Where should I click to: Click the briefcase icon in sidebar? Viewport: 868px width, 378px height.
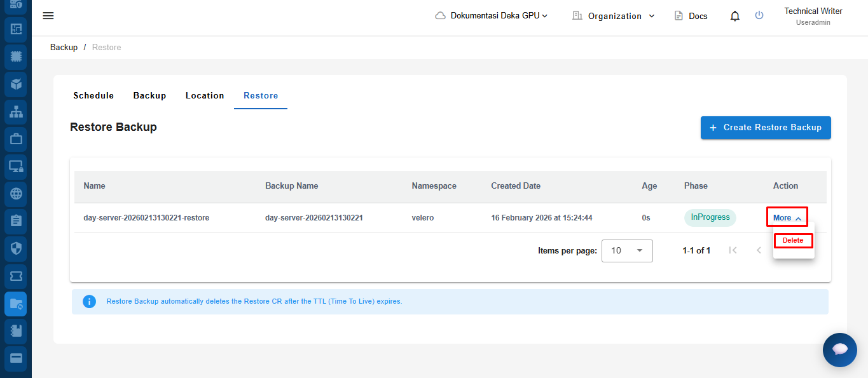click(16, 138)
